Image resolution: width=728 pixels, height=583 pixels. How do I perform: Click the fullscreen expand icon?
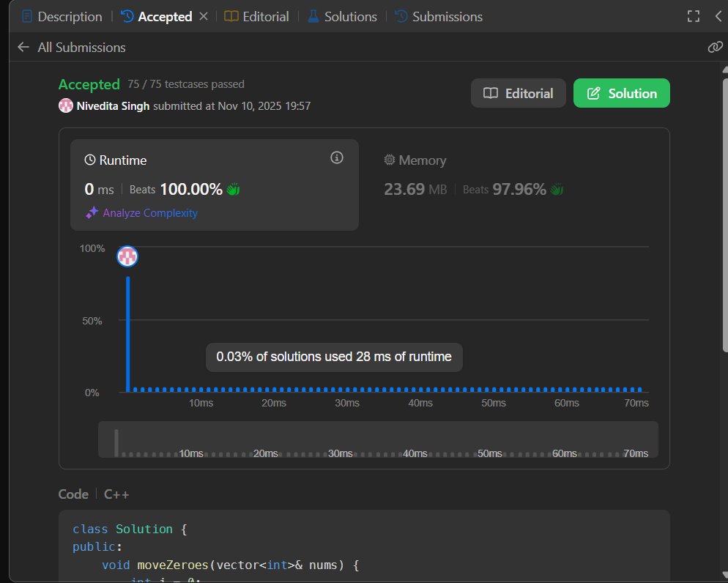[x=693, y=16]
